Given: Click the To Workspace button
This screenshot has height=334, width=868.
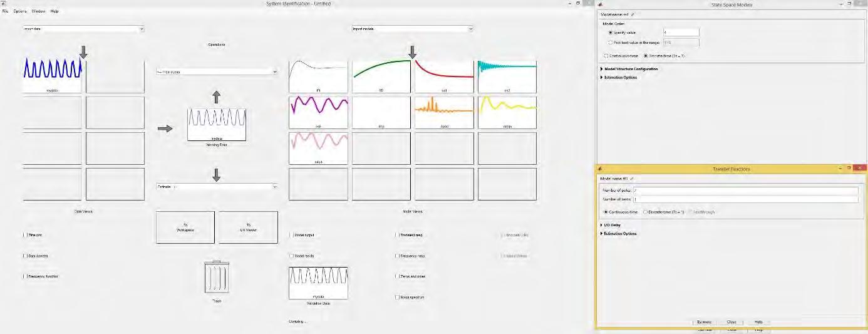Looking at the screenshot, I should click(x=185, y=227).
